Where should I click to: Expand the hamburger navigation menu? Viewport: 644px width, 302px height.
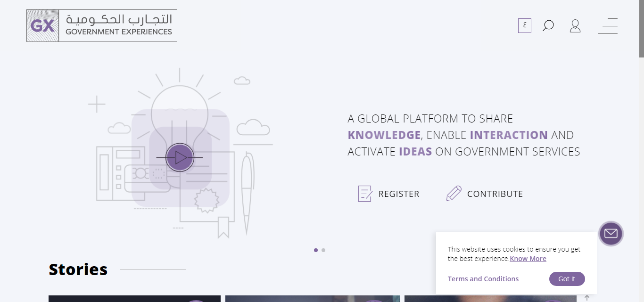pyautogui.click(x=608, y=26)
